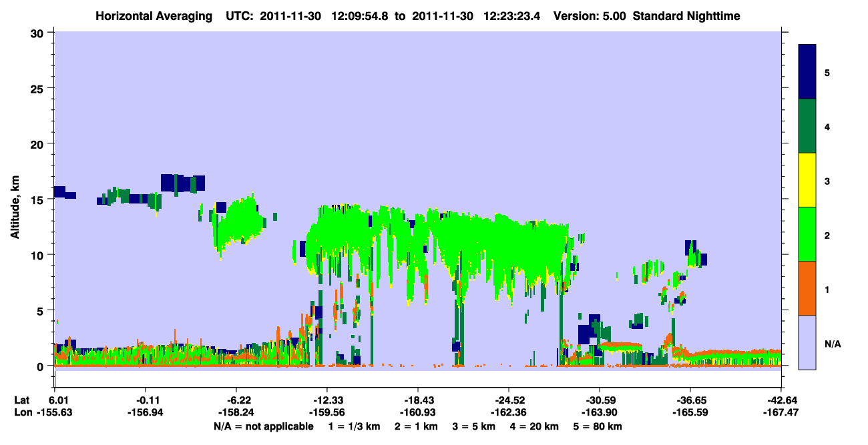Click the yellow level 3 legend swatch
This screenshot has height=445, width=868.
[x=807, y=180]
